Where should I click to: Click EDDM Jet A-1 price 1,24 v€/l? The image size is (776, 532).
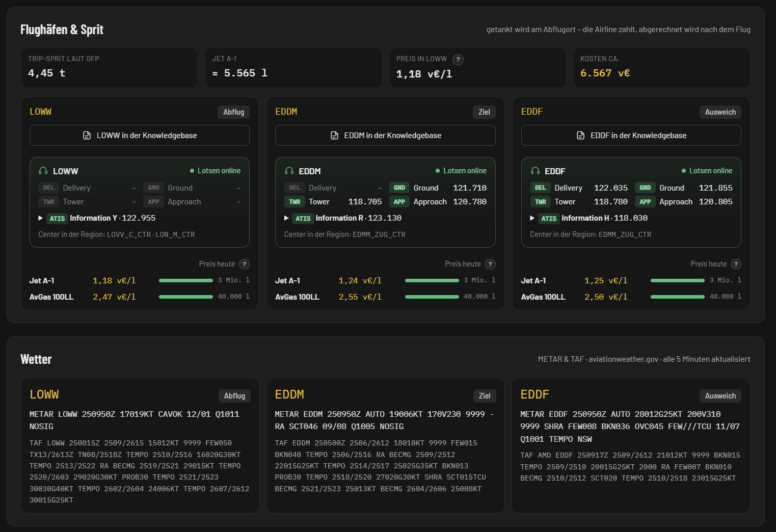pyautogui.click(x=360, y=281)
